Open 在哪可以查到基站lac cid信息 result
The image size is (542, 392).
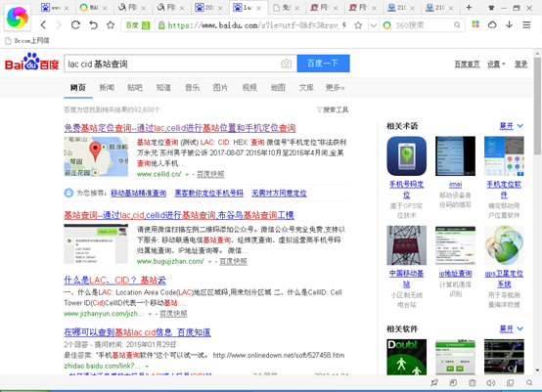click(x=137, y=332)
